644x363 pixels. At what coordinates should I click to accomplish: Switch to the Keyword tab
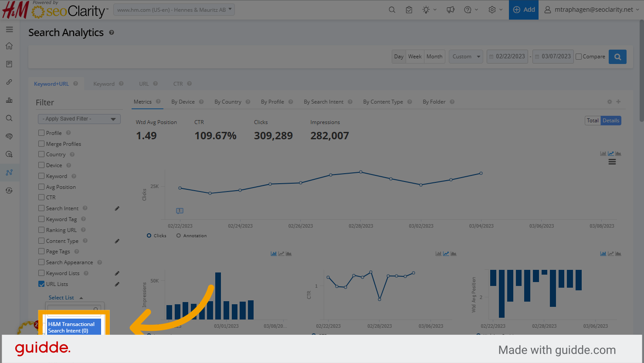click(x=104, y=84)
